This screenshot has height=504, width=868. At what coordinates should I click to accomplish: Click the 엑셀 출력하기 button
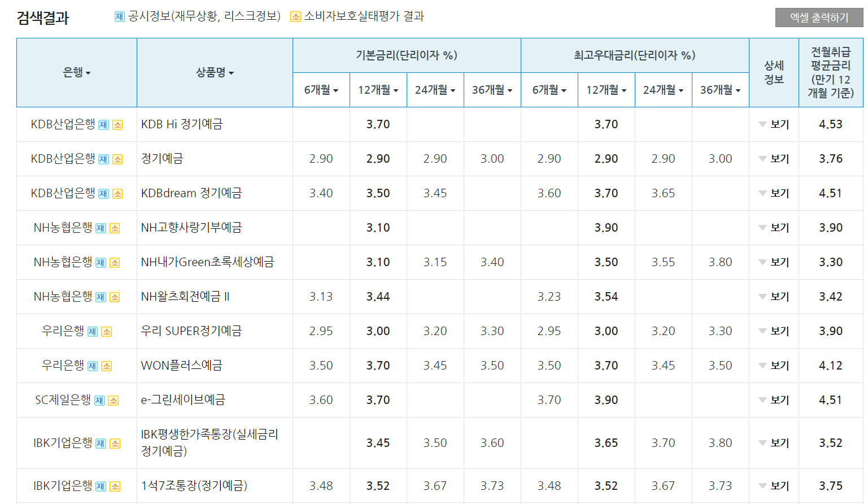point(819,17)
